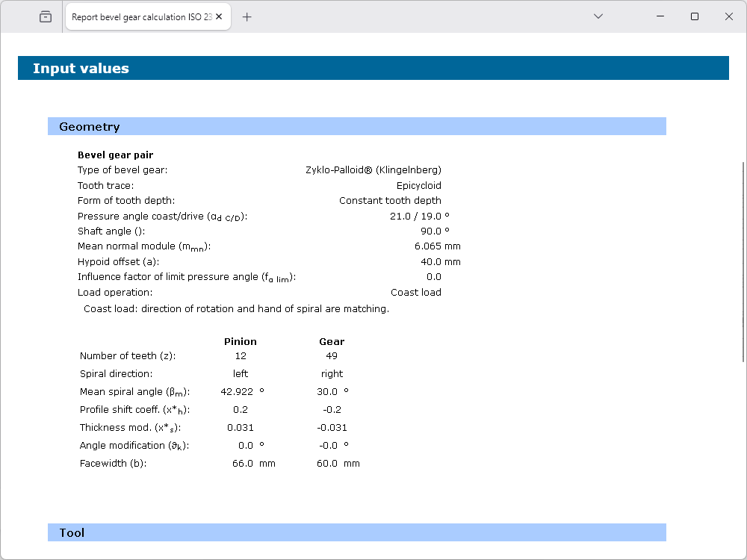Click the Coast load operation value
This screenshot has width=747, height=560.
tap(415, 293)
